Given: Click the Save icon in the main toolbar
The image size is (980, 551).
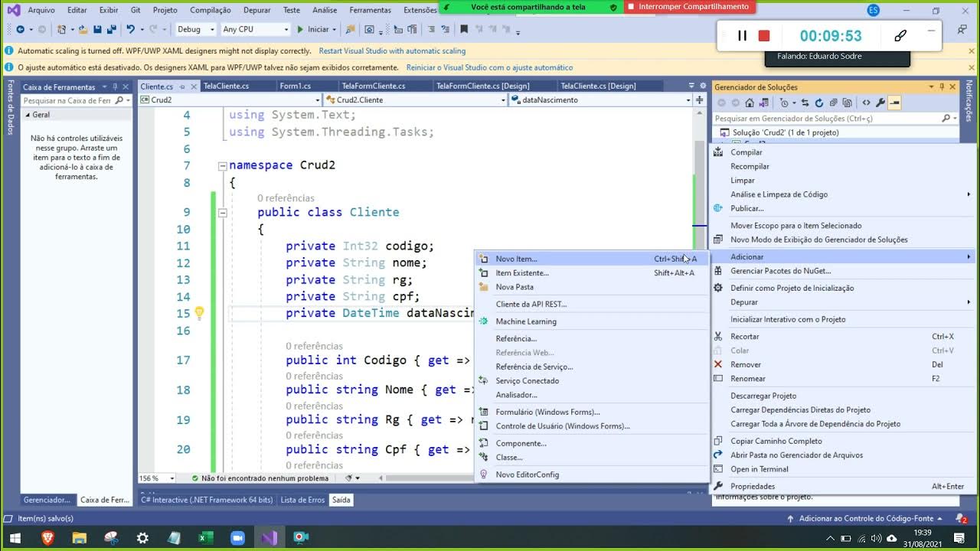Looking at the screenshot, I should tap(97, 29).
